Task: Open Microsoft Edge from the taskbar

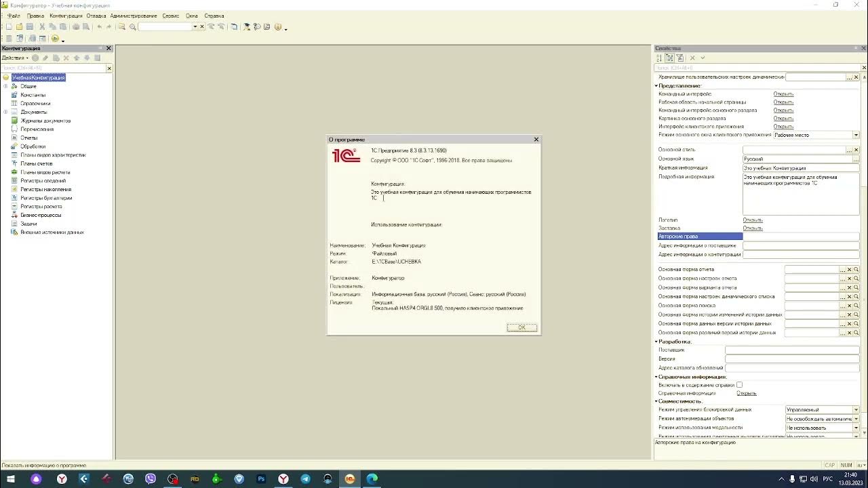Action: (372, 479)
